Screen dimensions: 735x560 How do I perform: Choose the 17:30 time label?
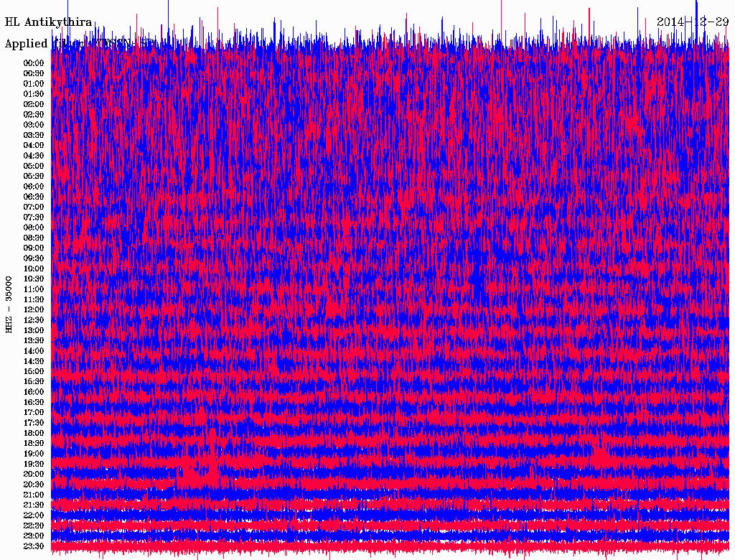(34, 423)
